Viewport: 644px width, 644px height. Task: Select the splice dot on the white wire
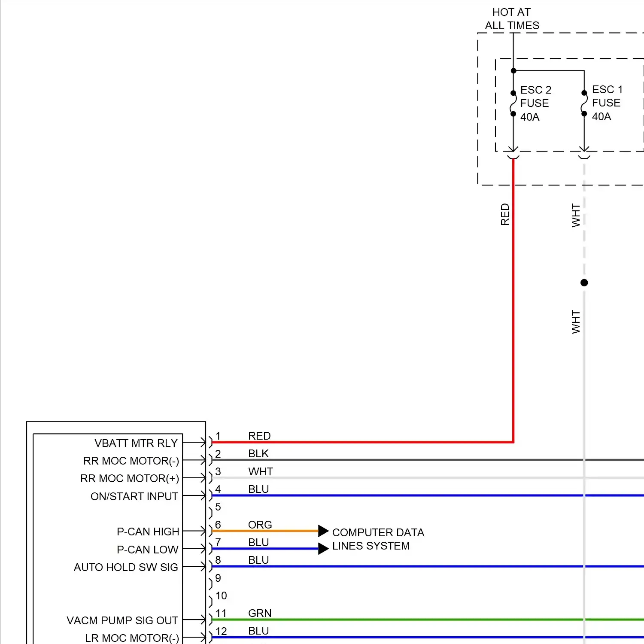click(584, 283)
